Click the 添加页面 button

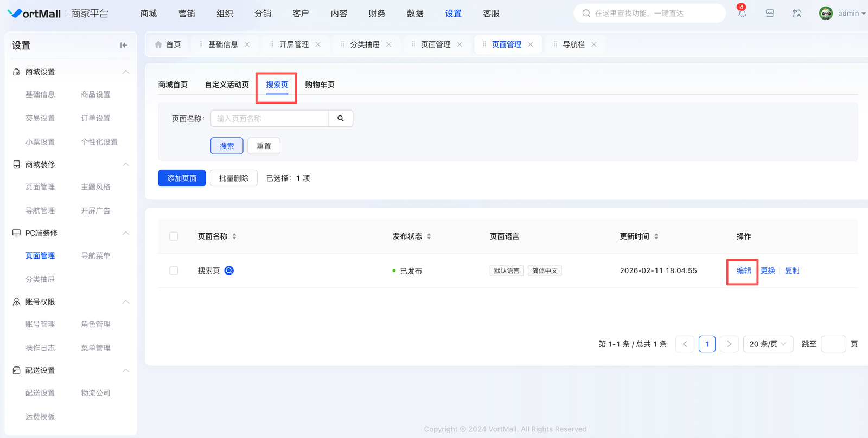point(182,178)
